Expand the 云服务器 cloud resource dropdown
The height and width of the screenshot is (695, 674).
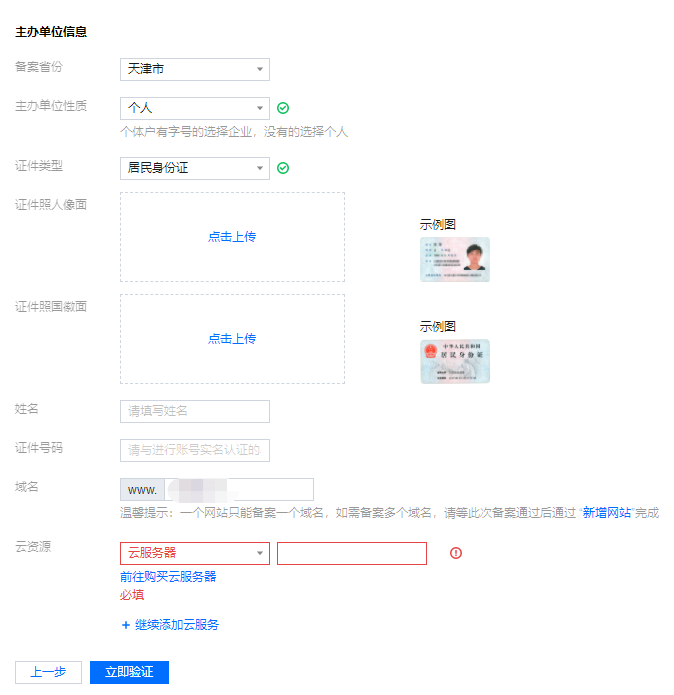(194, 553)
